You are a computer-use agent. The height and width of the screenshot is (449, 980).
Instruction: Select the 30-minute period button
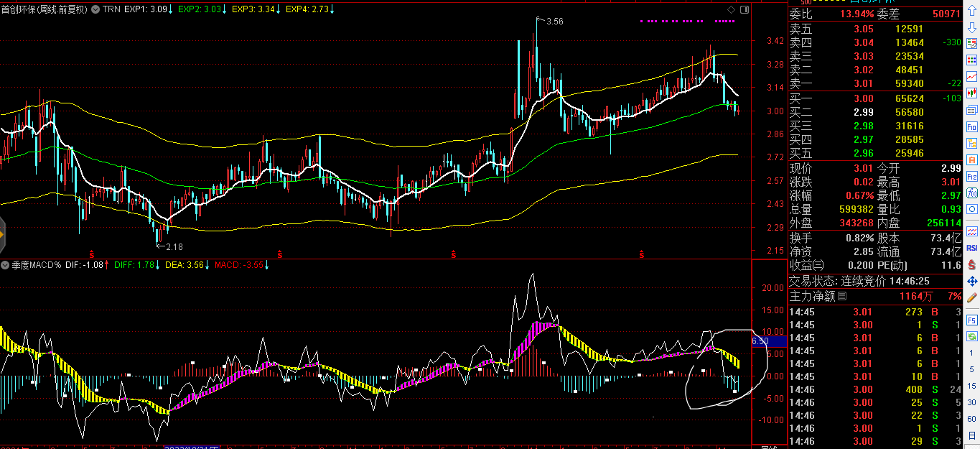(972, 402)
